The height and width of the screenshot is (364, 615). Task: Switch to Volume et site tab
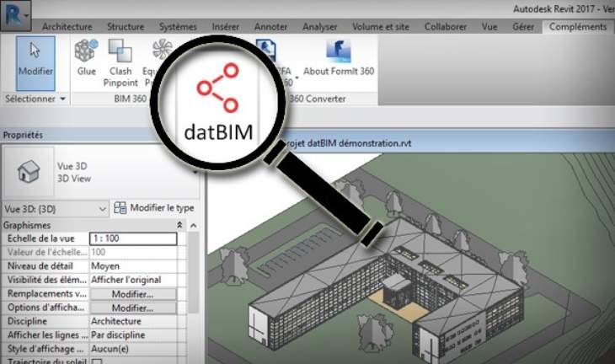(x=381, y=27)
